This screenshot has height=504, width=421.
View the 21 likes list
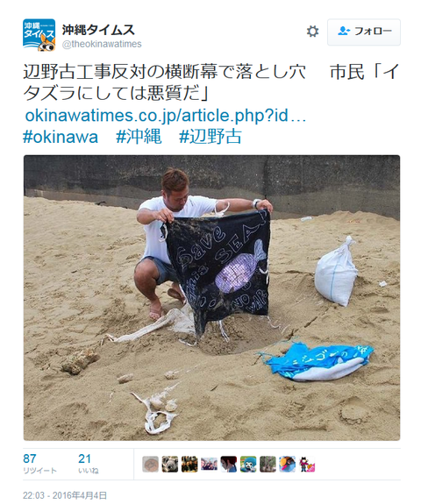point(88,464)
